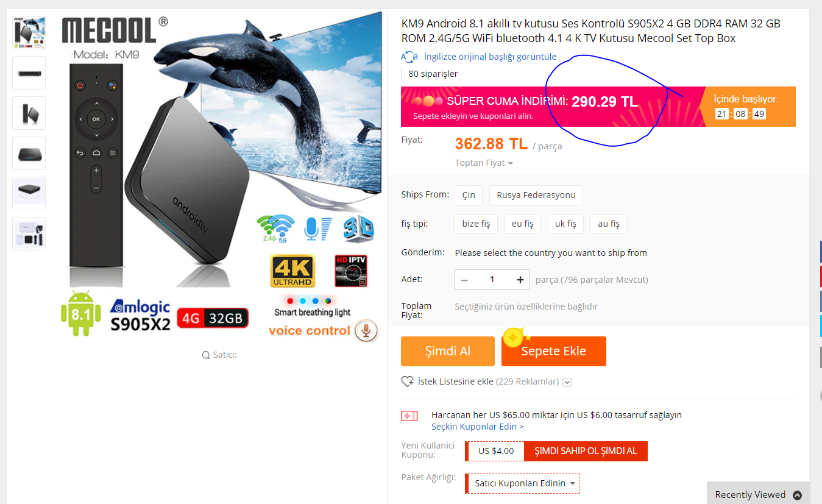Expand the Satıcı Kuponları Edinin dropdown

[x=522, y=483]
